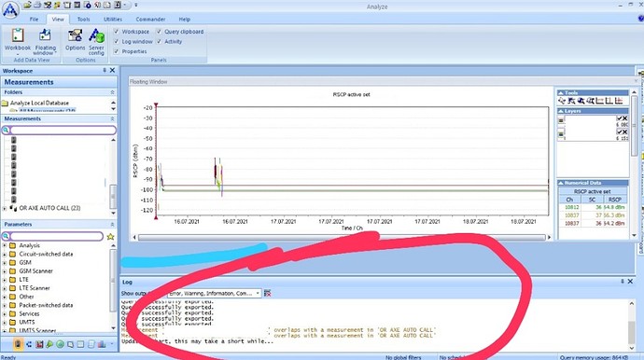Expand the OR AXE AUTO CALL measurement
This screenshot has height=360, width=644.
click(x=5, y=208)
